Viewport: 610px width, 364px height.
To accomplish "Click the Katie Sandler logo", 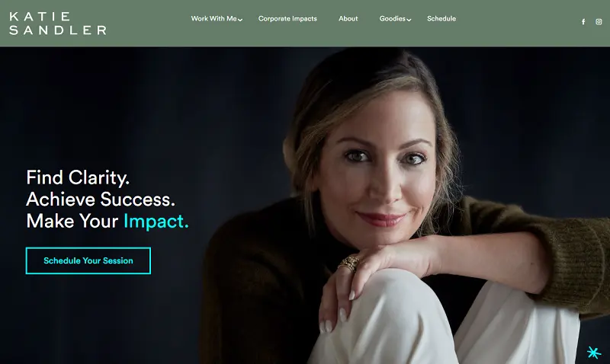I will tap(58, 24).
